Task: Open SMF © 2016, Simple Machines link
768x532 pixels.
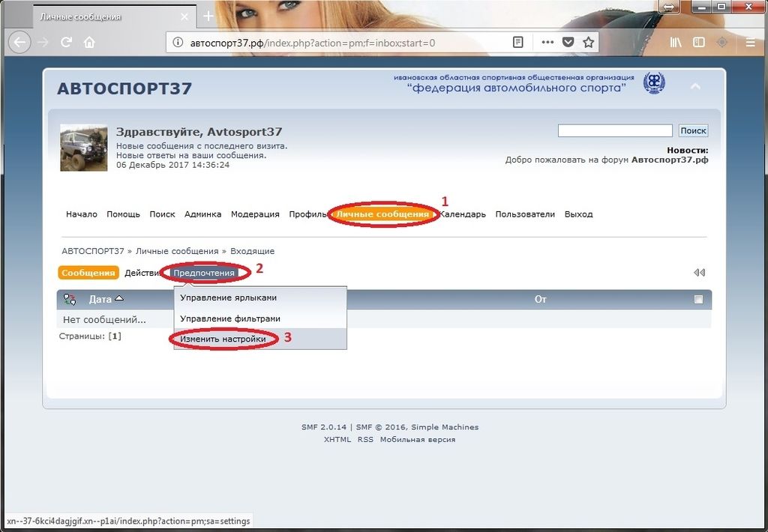Action: click(417, 427)
